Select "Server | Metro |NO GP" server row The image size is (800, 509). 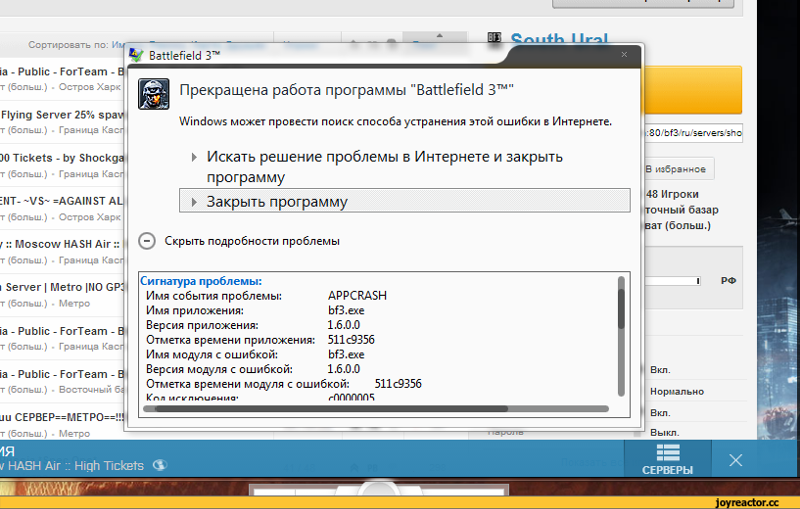click(x=61, y=295)
